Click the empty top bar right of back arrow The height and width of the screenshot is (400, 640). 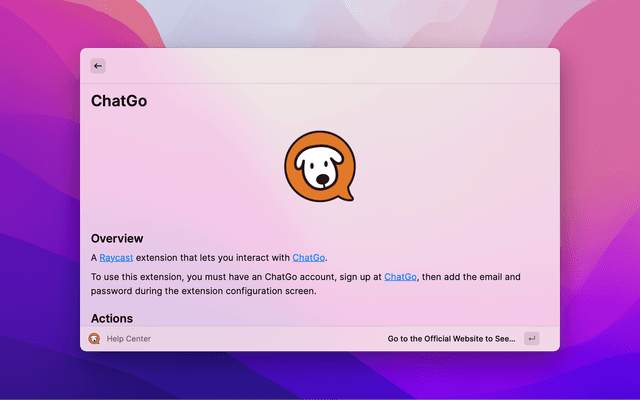point(330,66)
